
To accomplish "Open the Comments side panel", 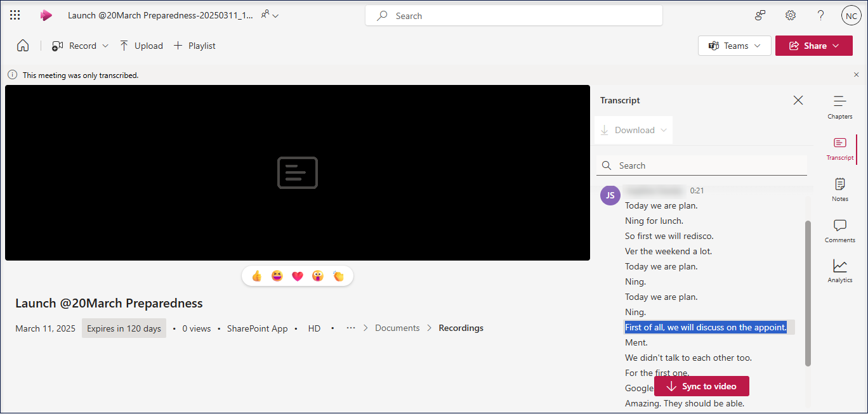I will [839, 231].
